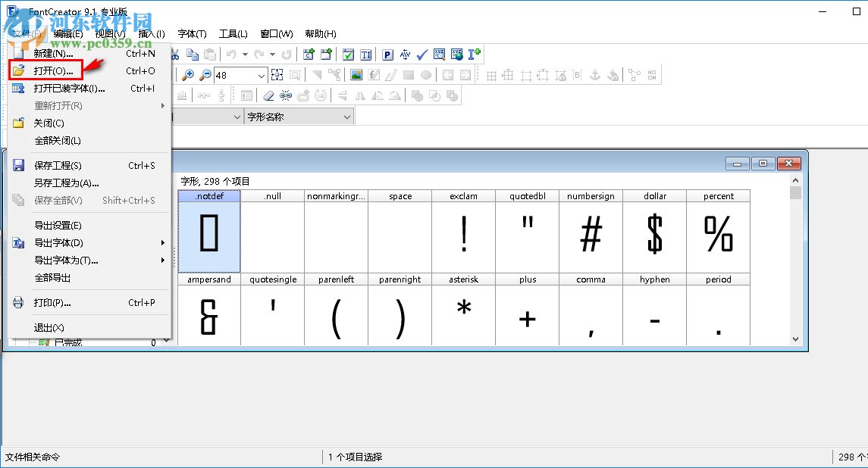Screen dimensions: 868x468
Task: Click the new composition icon with green plus
Action: coord(308,55)
